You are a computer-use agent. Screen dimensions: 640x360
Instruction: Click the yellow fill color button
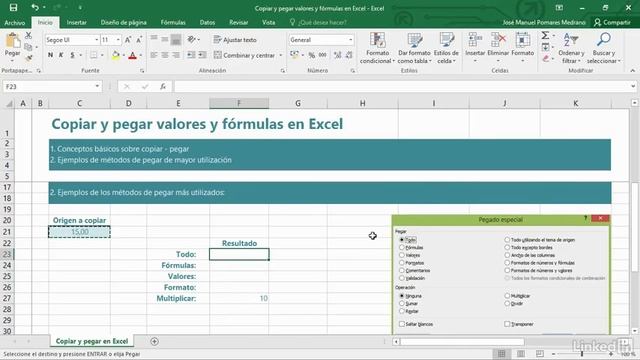116,56
